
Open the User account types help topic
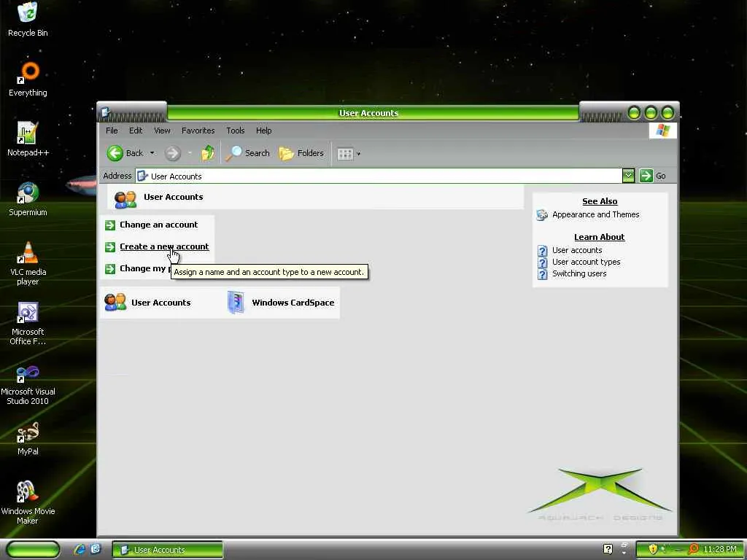tap(587, 262)
